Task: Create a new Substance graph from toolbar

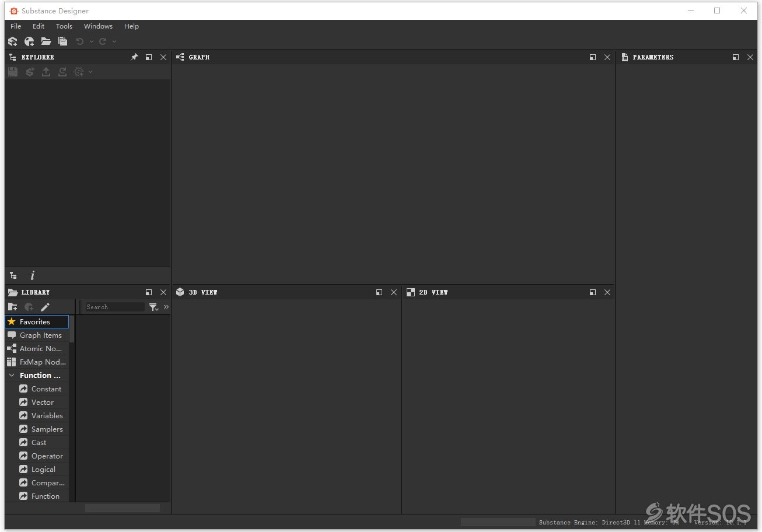Action: [x=13, y=41]
